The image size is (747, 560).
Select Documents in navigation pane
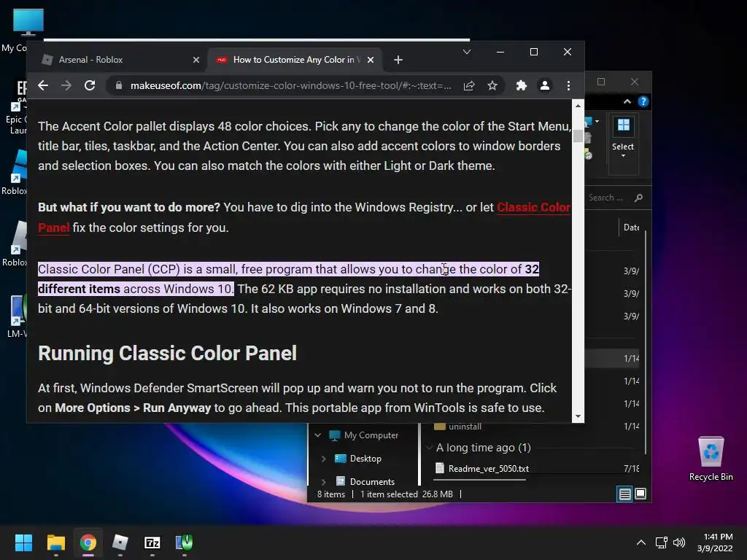point(372,481)
